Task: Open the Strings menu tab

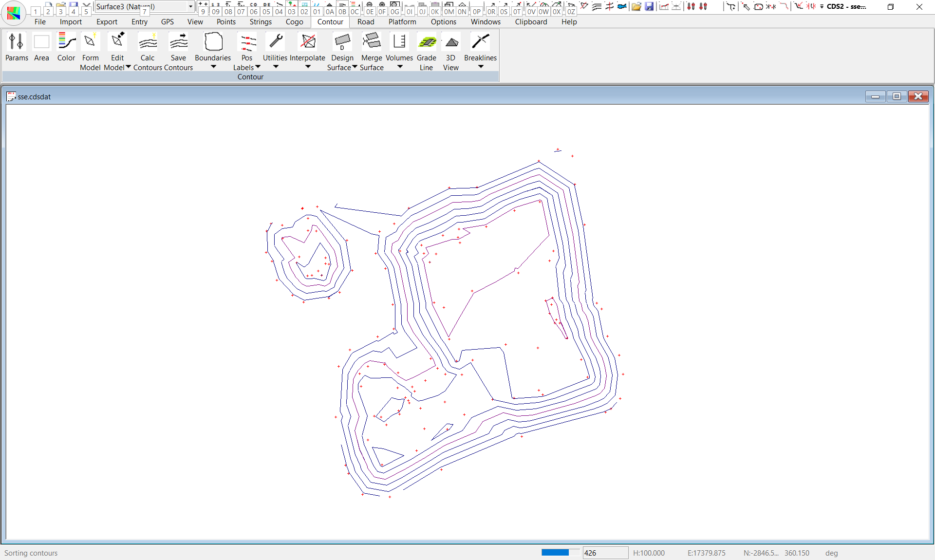Action: click(x=261, y=22)
